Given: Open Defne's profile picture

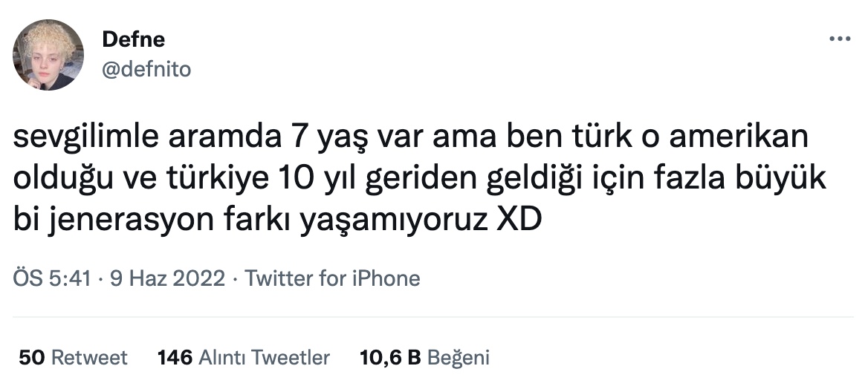Looking at the screenshot, I should (x=48, y=55).
